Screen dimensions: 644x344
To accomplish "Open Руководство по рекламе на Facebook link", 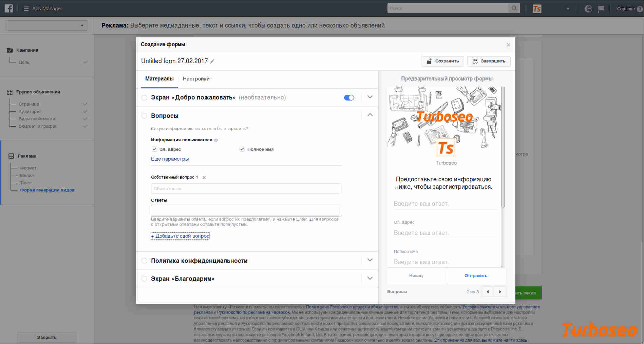I will [x=253, y=312].
